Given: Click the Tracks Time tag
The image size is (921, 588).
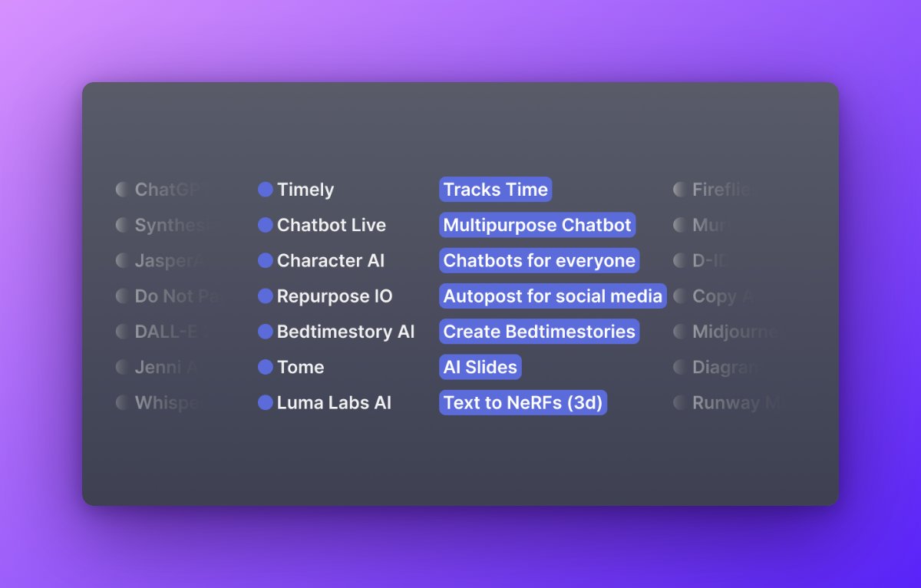Looking at the screenshot, I should (496, 190).
